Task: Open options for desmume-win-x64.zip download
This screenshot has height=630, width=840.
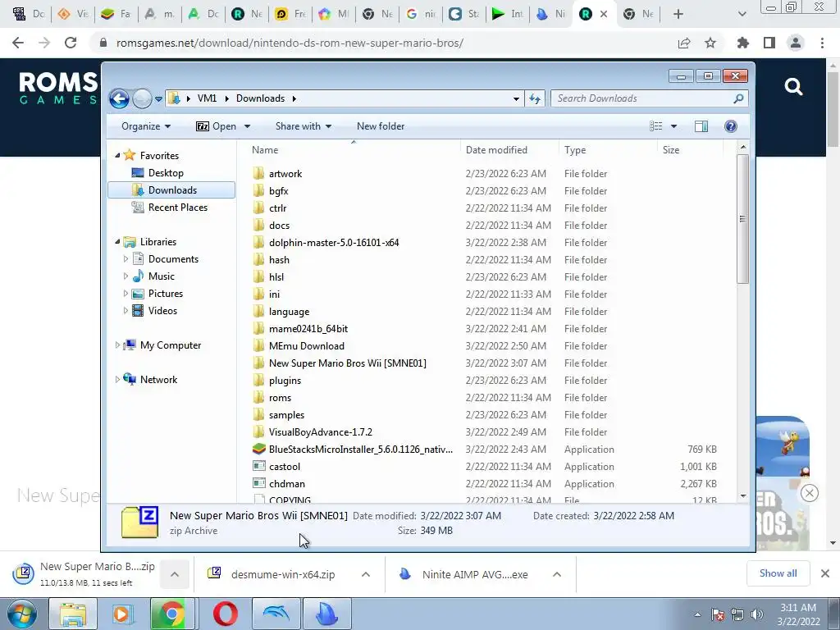Action: coord(366,574)
